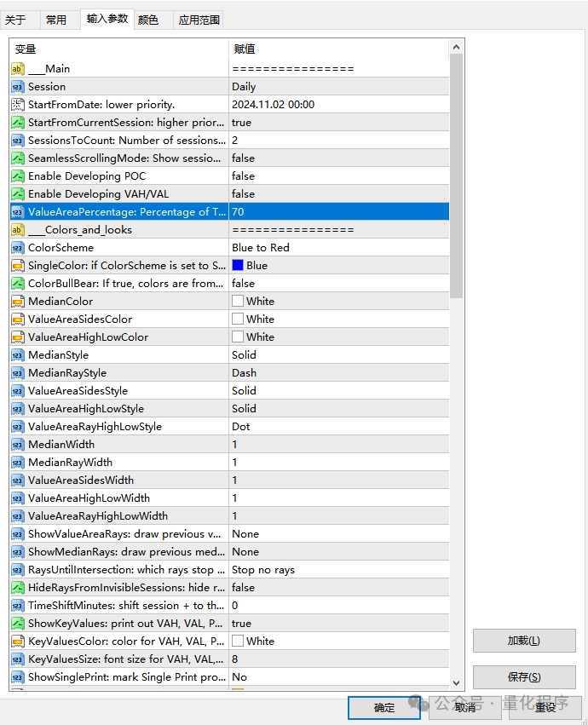Click the string icon beside ___Main
The width and height of the screenshot is (588, 725).
(18, 69)
